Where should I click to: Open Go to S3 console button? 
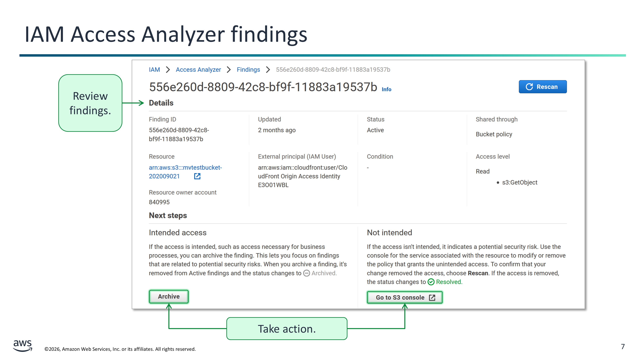(404, 297)
